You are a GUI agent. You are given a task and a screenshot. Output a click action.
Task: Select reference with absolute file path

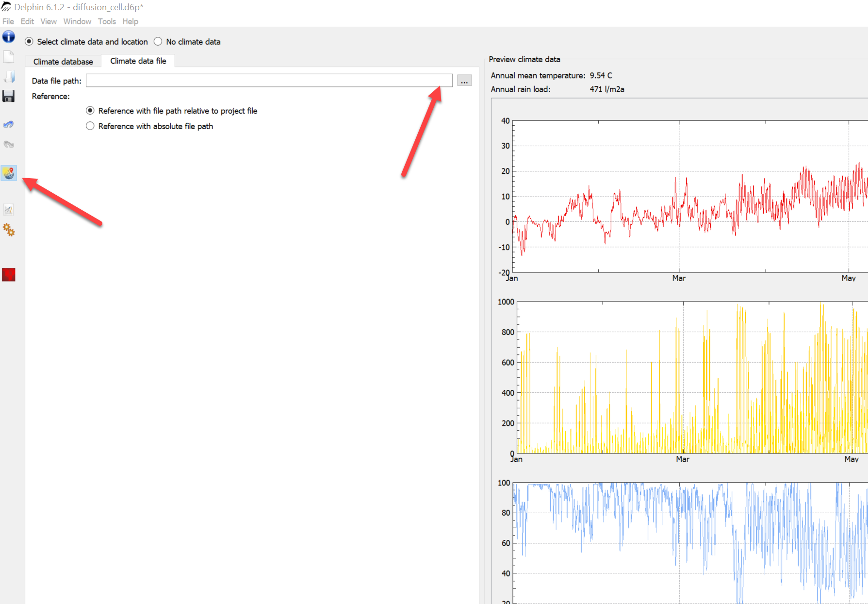90,126
